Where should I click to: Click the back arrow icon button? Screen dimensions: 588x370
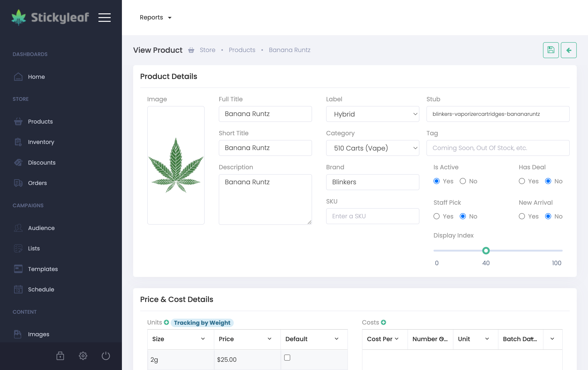[569, 50]
